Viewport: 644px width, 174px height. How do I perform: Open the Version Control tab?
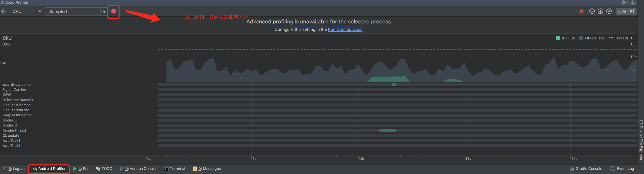pyautogui.click(x=138, y=169)
